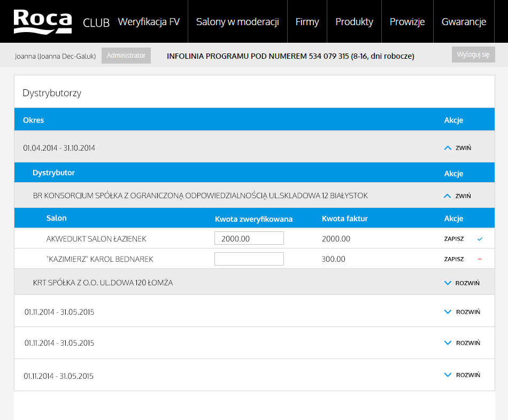508x420 pixels.
Task: Collapse the 01.04.2014 - 31.10.2014 period
Action: click(457, 148)
